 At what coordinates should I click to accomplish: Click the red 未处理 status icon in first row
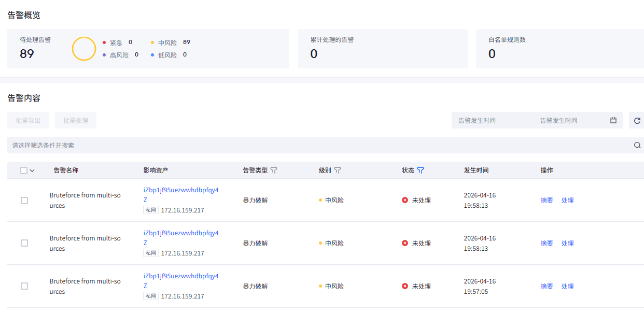pyautogui.click(x=405, y=200)
